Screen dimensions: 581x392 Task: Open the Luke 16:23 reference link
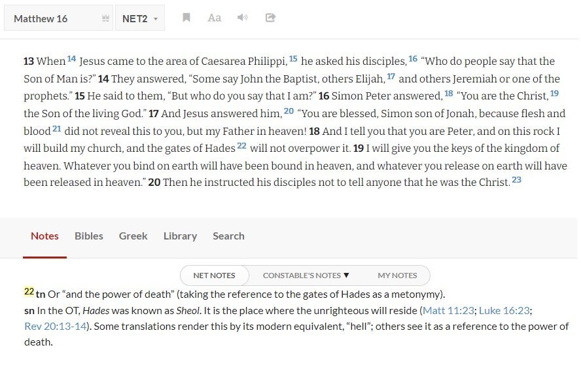pos(508,310)
